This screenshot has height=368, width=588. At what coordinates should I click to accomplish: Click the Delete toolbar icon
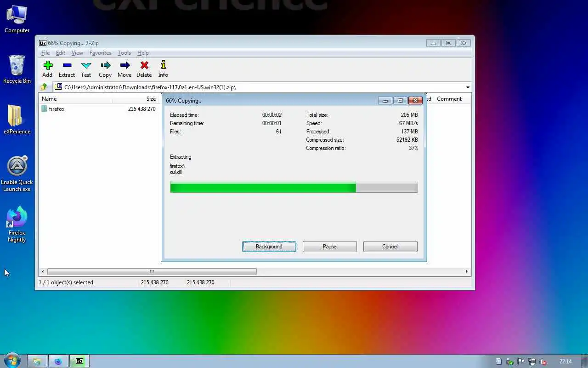point(144,65)
